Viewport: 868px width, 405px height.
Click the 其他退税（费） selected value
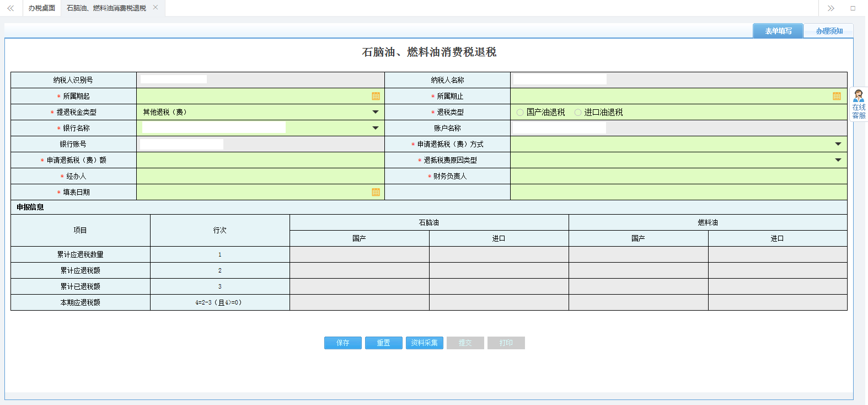click(165, 112)
